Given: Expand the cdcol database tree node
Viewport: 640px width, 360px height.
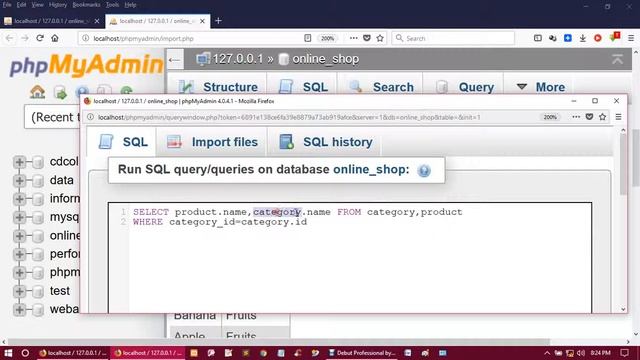Looking at the screenshot, I should point(19,162).
